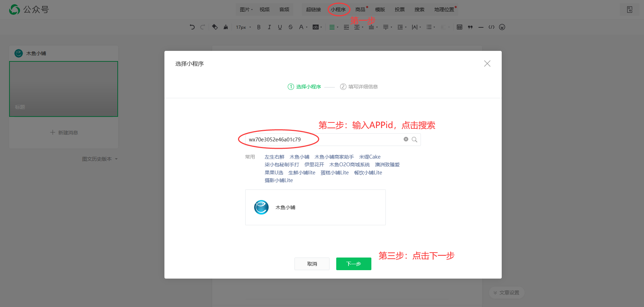Viewport: 644px width, 307px height.
Task: Click the 木鱼O2O商城系统 link
Action: pyautogui.click(x=350, y=165)
